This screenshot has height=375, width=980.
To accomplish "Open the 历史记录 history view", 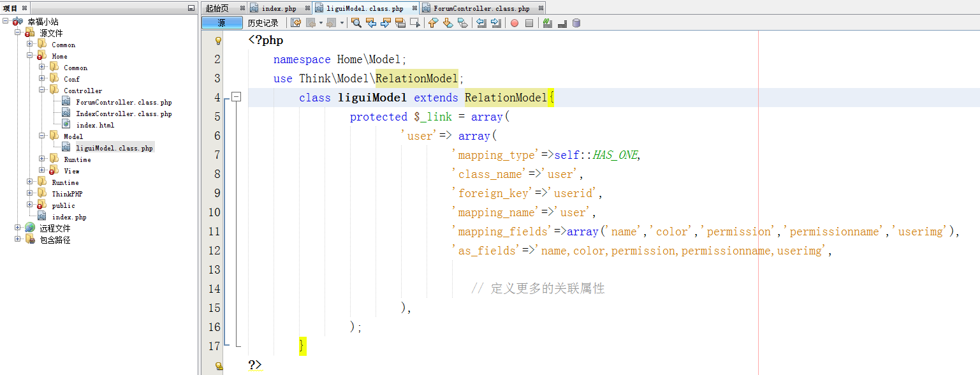I will click(x=263, y=23).
